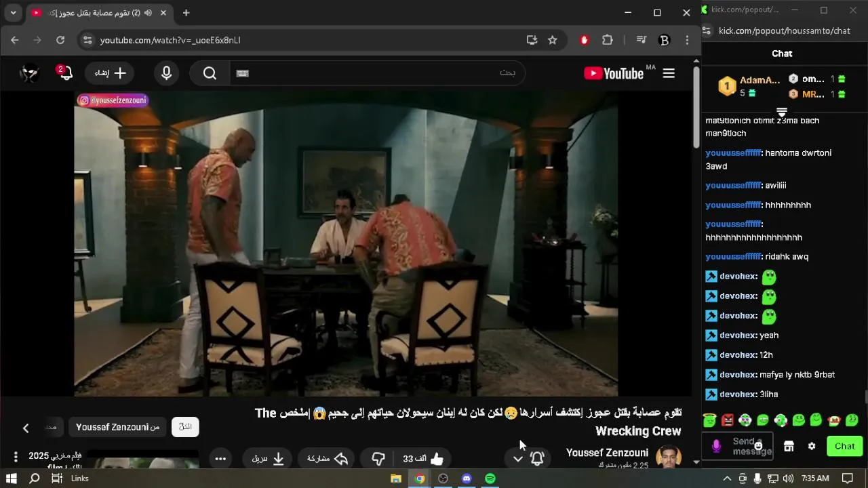This screenshot has height=488, width=868.
Task: Click kick.com popout chat URL
Action: click(x=785, y=30)
